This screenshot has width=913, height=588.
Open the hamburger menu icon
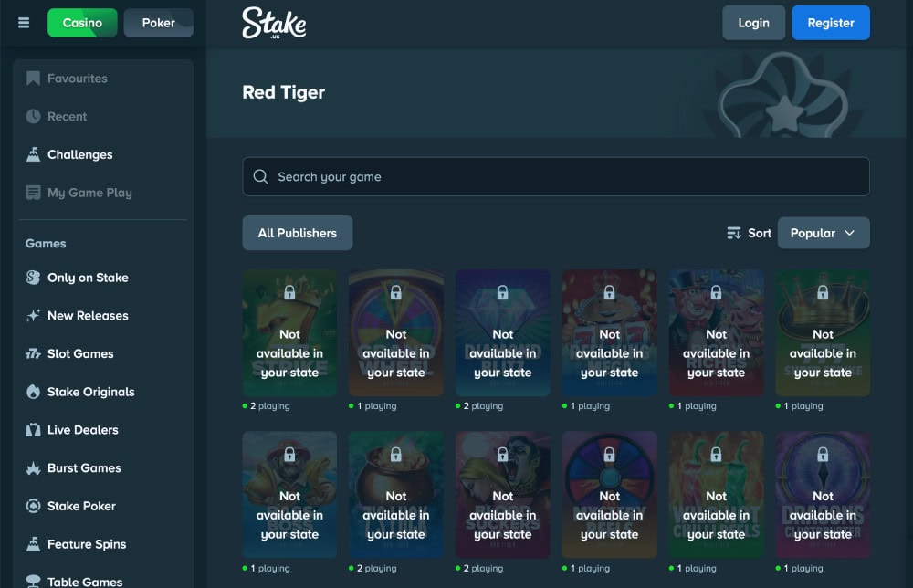[x=24, y=23]
